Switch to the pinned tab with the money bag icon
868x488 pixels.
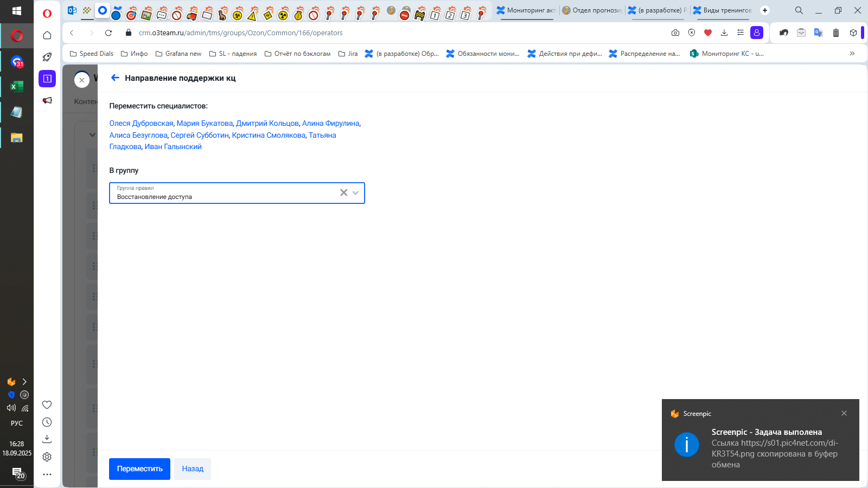coord(298,15)
